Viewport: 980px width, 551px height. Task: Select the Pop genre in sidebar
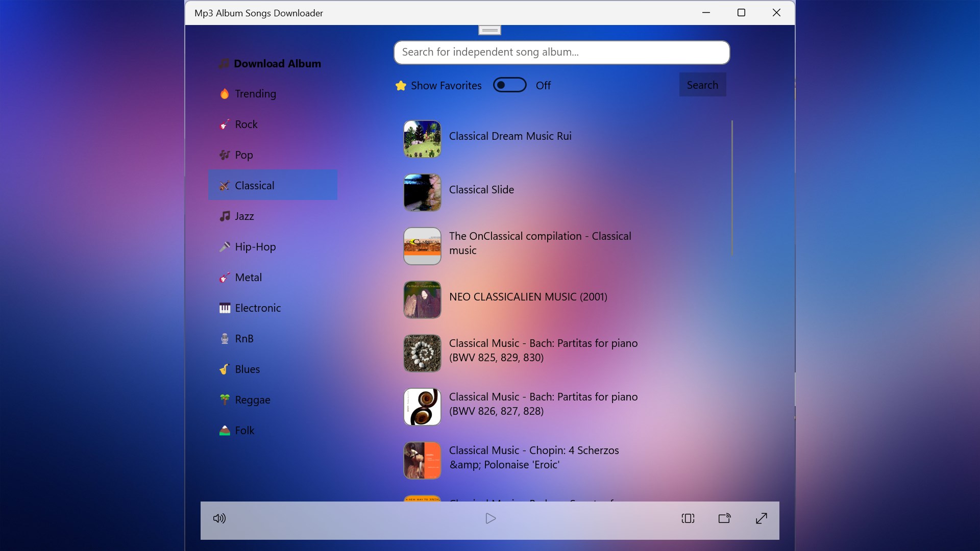coord(244,155)
